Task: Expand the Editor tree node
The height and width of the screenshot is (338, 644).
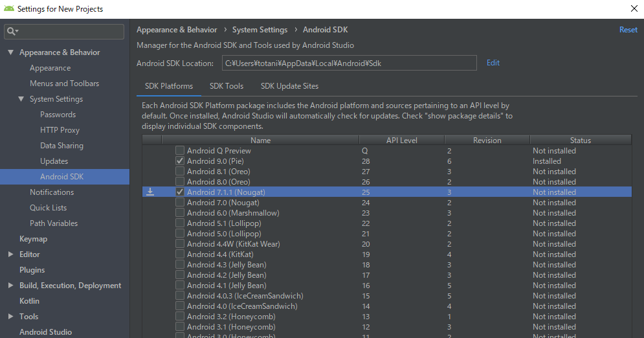Action: [x=10, y=254]
